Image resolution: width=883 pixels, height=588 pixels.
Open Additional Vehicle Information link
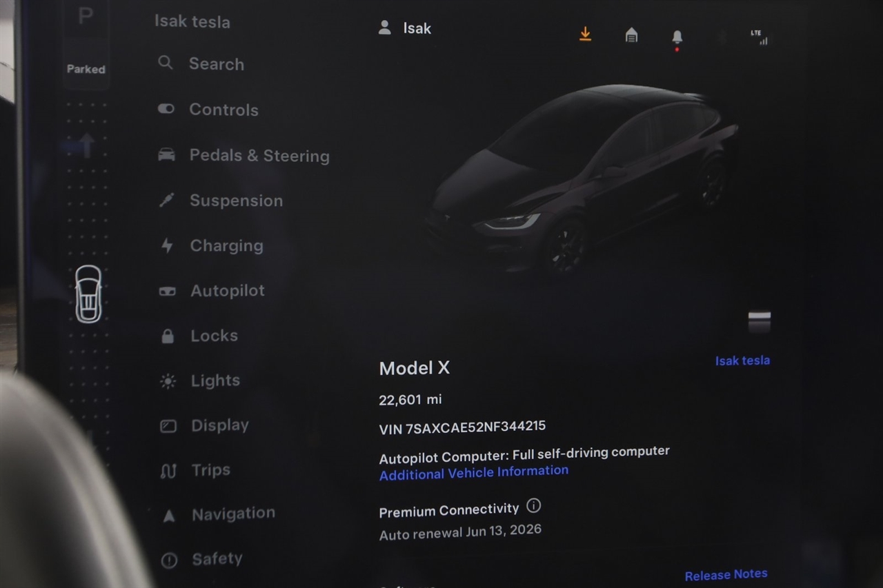pos(474,473)
